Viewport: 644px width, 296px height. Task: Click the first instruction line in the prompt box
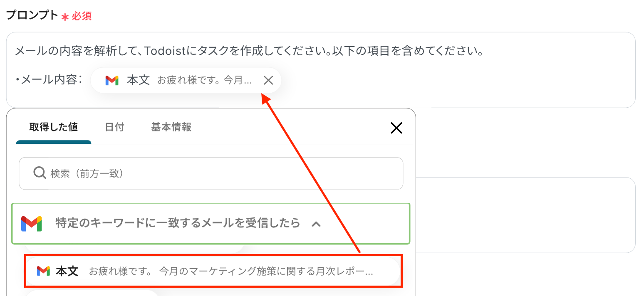coord(249,52)
